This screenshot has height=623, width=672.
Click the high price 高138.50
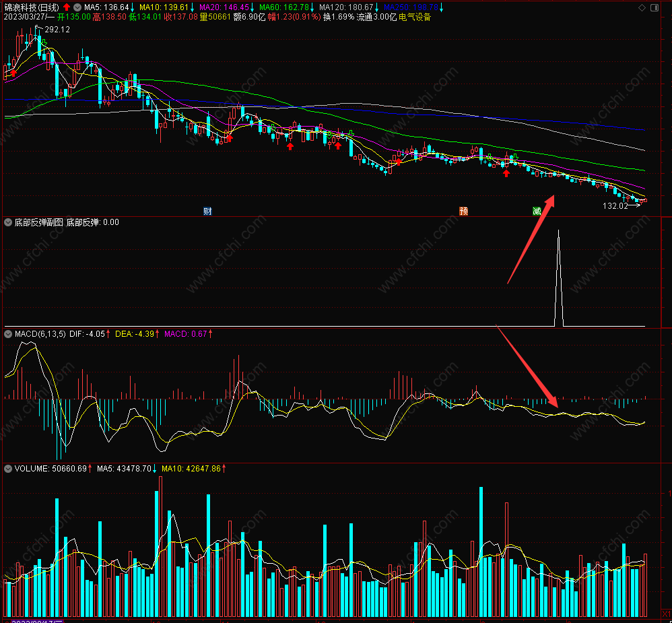coord(109,17)
